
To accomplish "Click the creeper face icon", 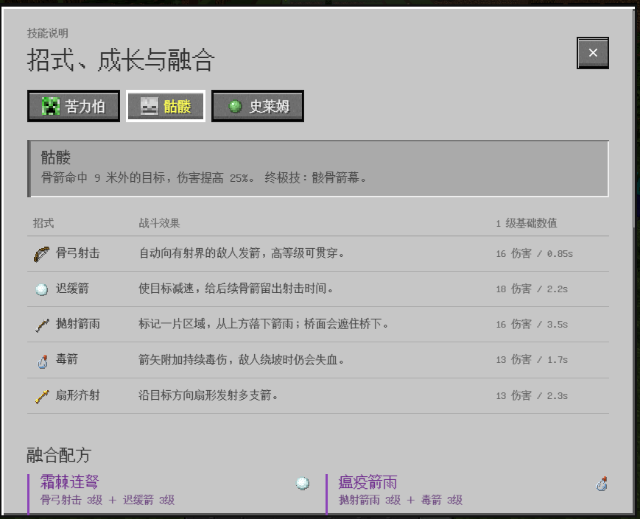I will pos(51,106).
